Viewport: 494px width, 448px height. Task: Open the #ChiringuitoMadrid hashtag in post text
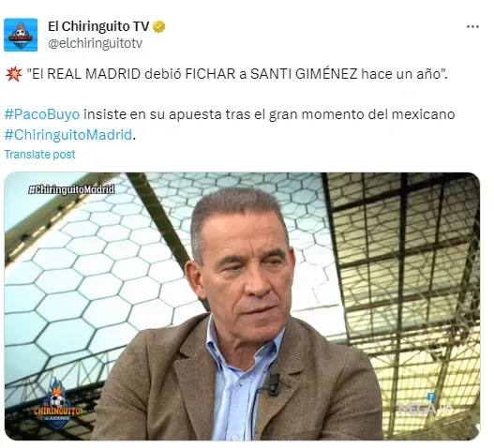(68, 135)
